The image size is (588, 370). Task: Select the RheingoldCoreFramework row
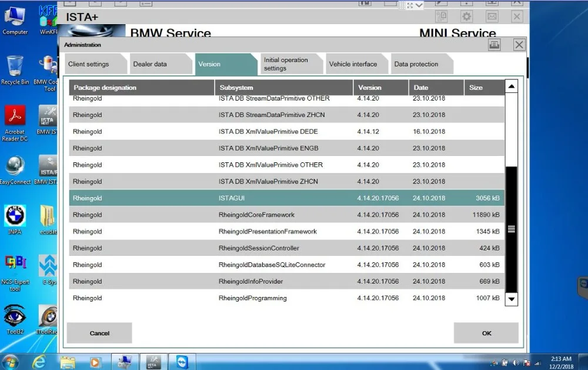point(286,215)
